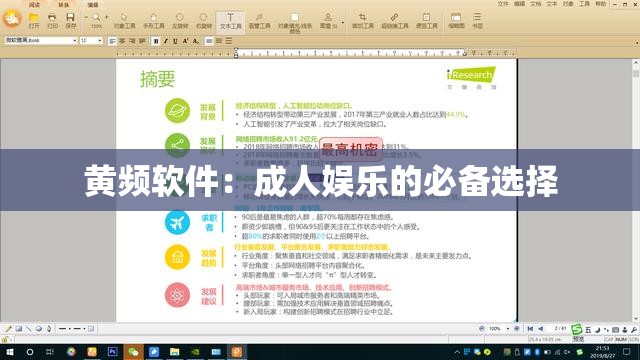Open the line style dropdown in bottom bar
This screenshot has width=640, height=360.
click(x=71, y=329)
